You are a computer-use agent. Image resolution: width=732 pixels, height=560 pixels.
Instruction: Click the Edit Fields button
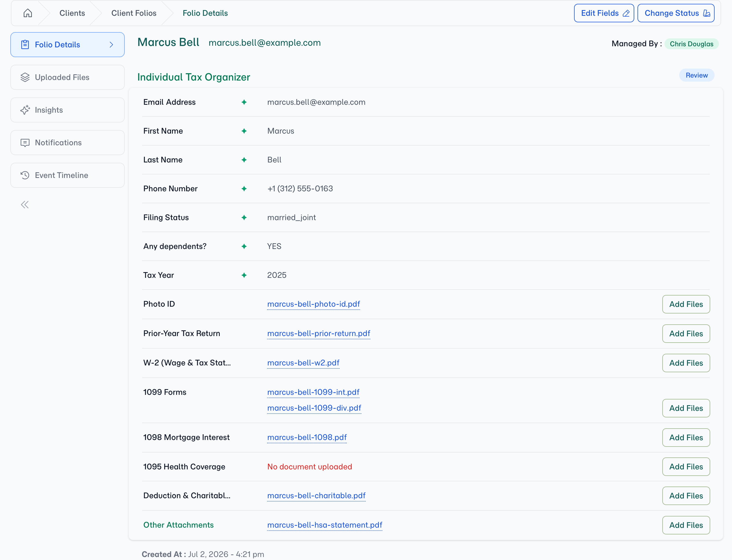coord(604,13)
